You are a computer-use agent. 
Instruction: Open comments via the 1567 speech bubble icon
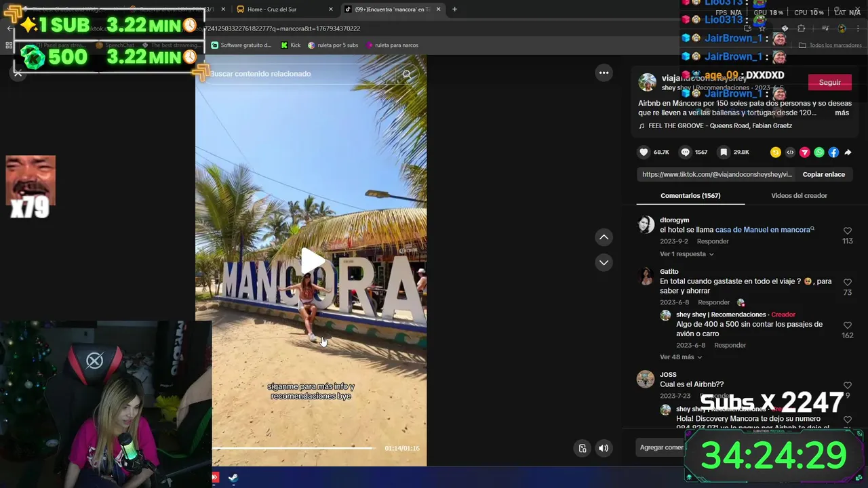coord(685,152)
